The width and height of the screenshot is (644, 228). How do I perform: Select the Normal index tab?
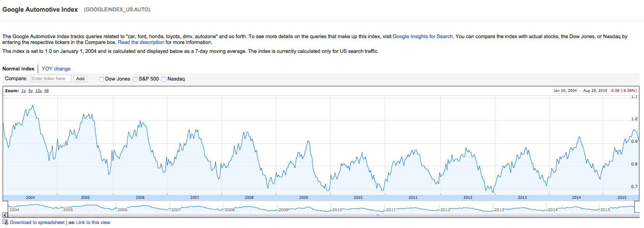[x=18, y=68]
